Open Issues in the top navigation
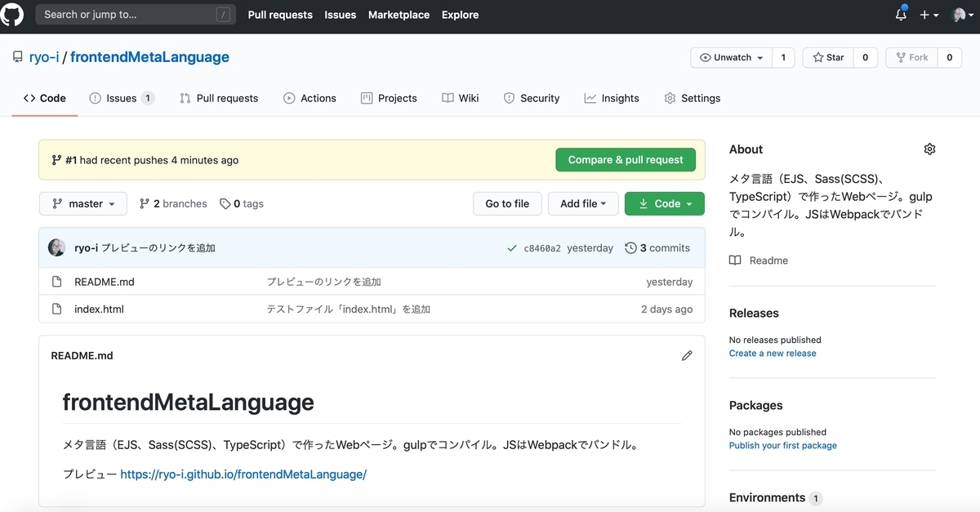The image size is (980, 512). 341,15
